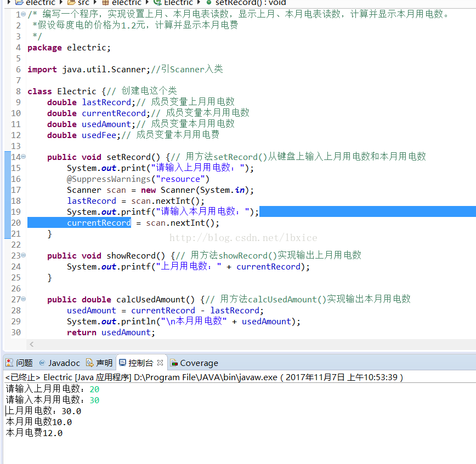This screenshot has height=464, width=476.
Task: Collapse calcUsedAmount method at line 27
Action: coord(24,299)
